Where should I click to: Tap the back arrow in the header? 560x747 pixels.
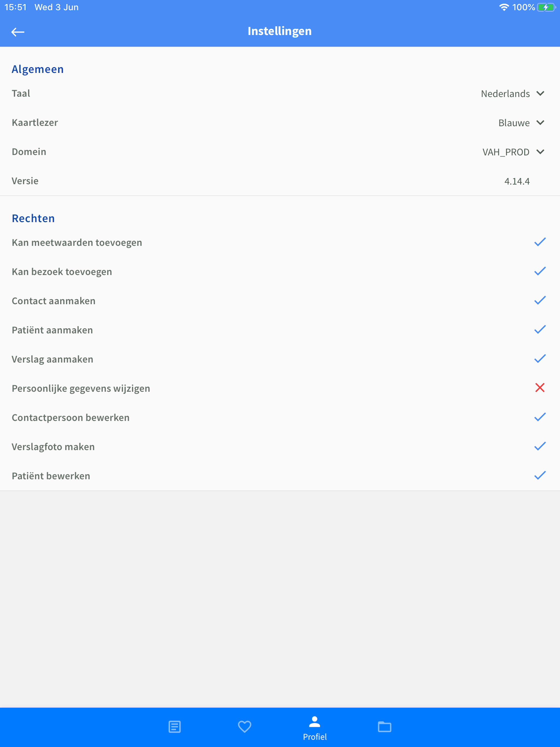(x=18, y=32)
